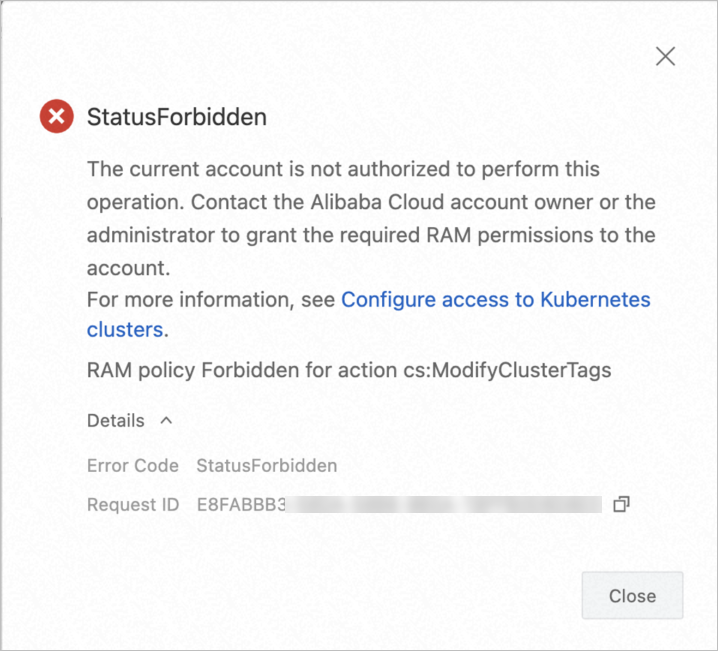Click the Error Code label
Viewport: 718px width, 651px height.
133,465
